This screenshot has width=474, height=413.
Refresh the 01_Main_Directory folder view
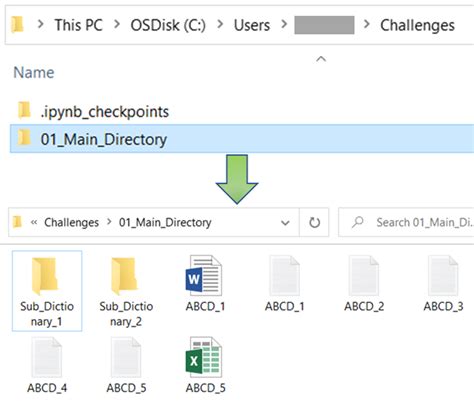(314, 222)
